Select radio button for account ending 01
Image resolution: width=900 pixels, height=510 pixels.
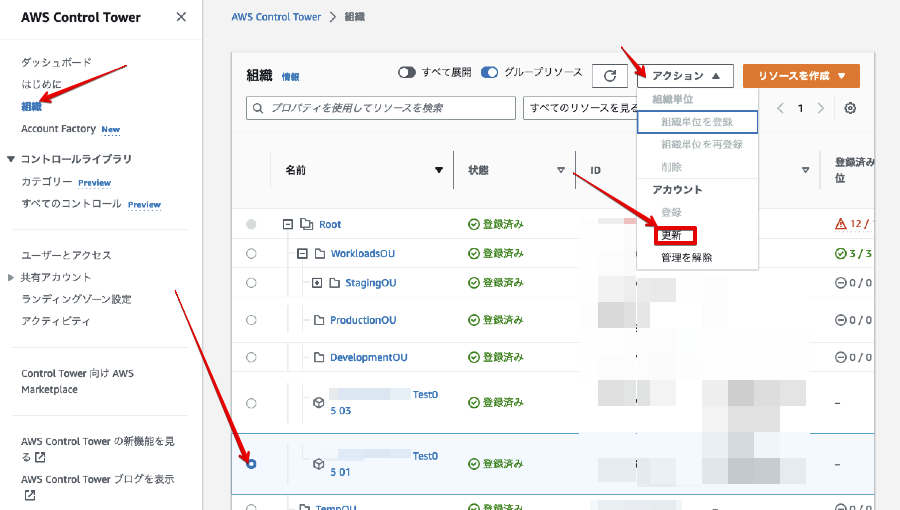click(x=251, y=464)
